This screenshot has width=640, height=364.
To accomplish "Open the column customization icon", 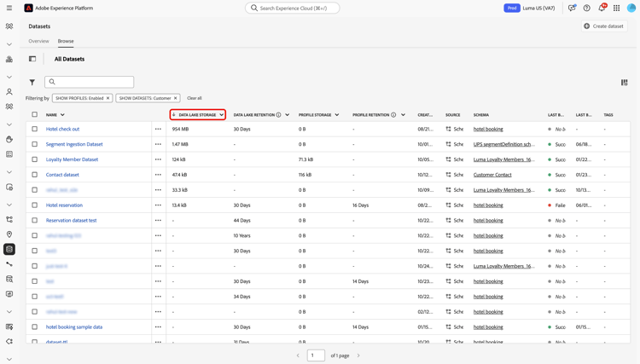I will click(x=624, y=83).
